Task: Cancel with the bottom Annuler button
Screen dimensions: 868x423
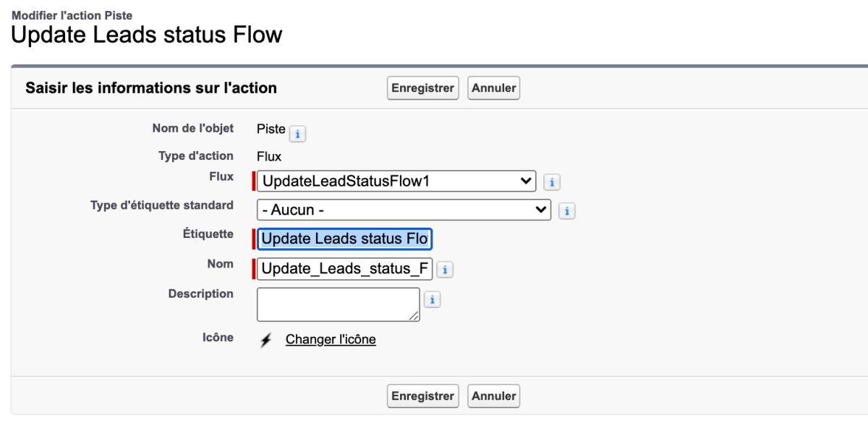Action: coord(494,396)
